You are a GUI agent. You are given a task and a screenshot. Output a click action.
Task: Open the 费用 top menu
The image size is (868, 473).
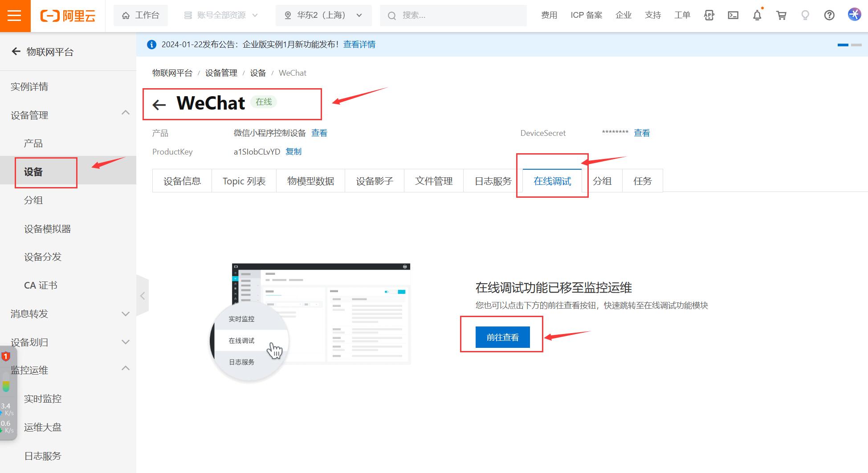[549, 16]
